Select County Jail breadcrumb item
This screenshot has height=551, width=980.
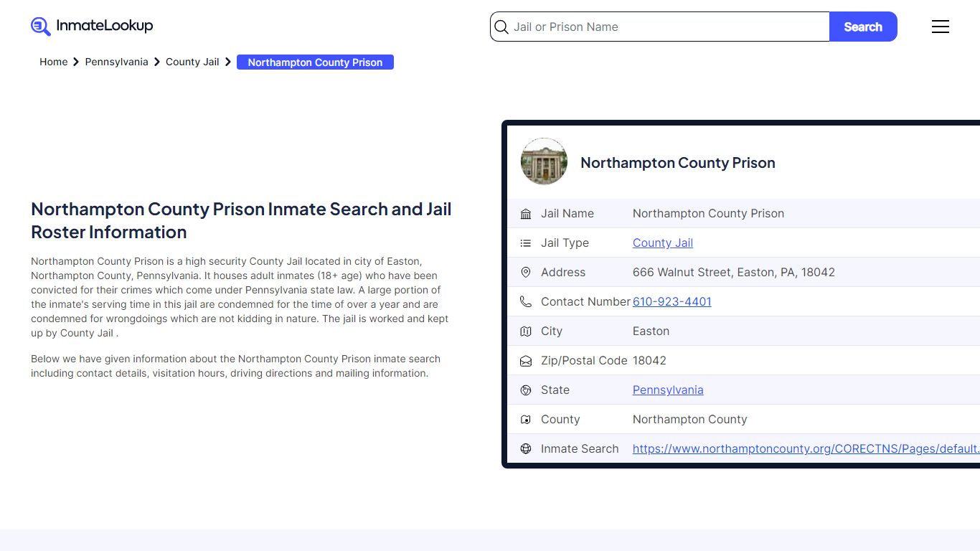[x=192, y=62]
